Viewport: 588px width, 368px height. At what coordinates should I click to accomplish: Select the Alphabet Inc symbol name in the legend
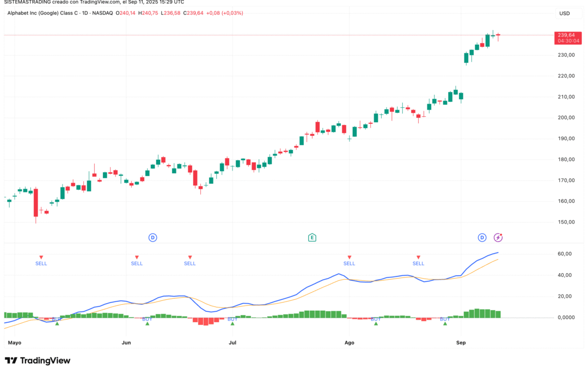(x=42, y=13)
